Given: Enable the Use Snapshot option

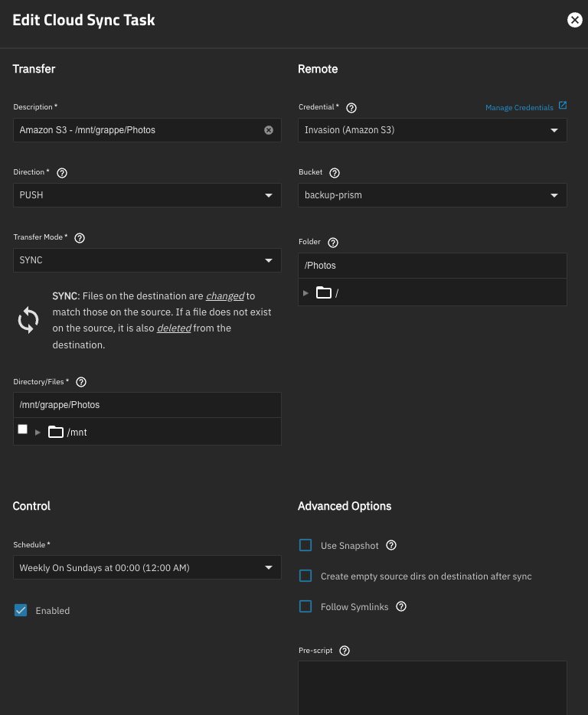Looking at the screenshot, I should pos(305,545).
